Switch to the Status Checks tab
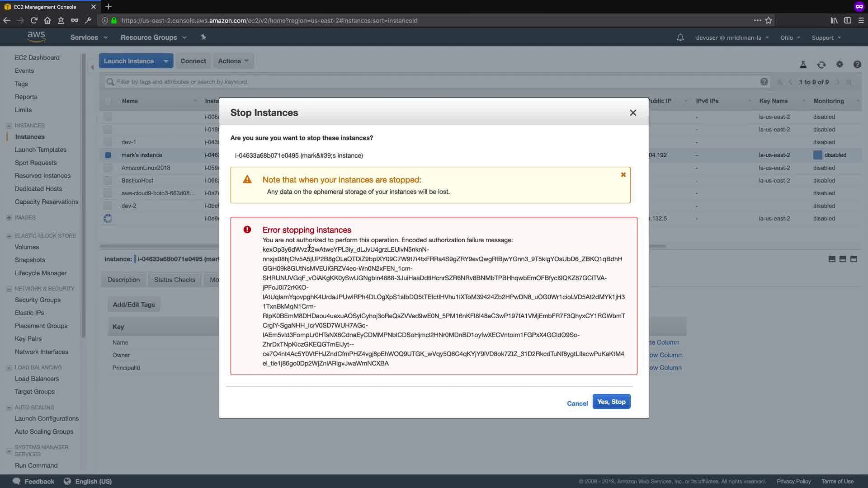 175,280
